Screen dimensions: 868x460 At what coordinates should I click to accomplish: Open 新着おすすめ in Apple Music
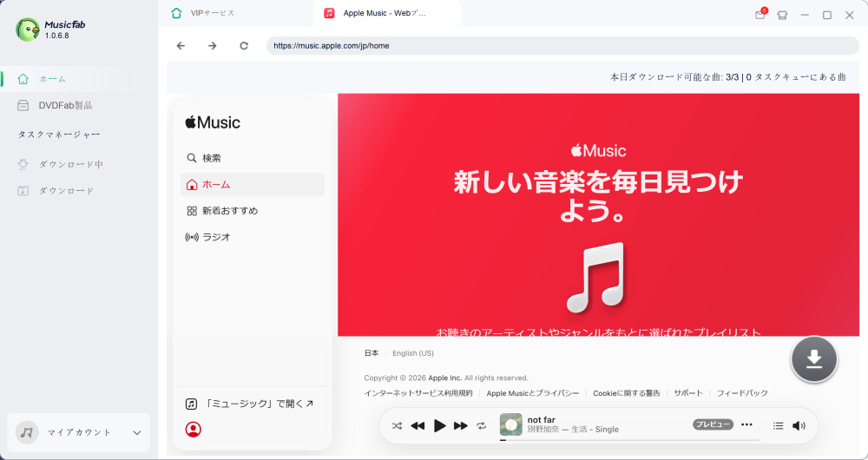253,211
